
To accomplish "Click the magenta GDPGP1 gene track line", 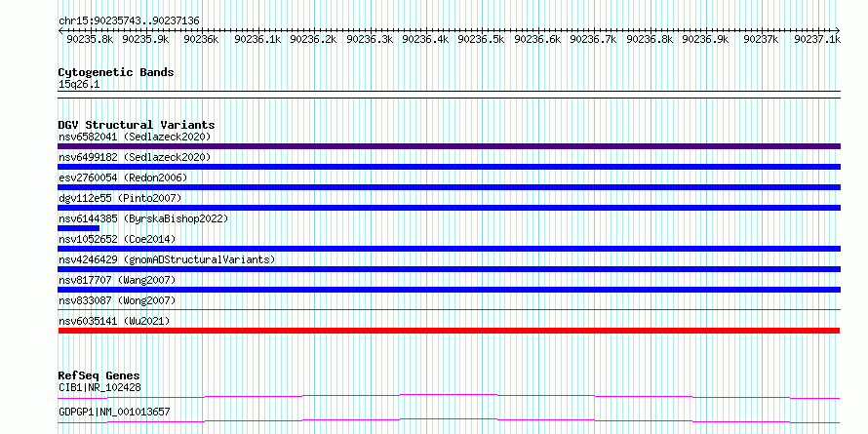I will (449, 420).
